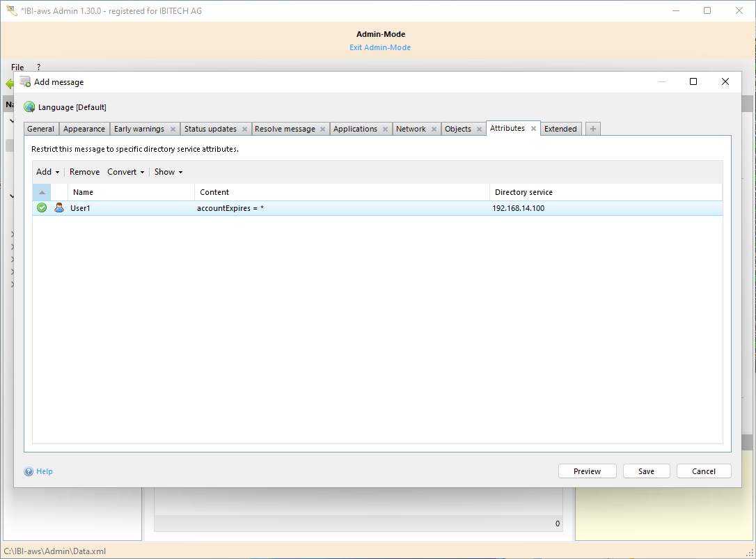
Task: Close the Attributes tab with its x
Action: tap(533, 129)
